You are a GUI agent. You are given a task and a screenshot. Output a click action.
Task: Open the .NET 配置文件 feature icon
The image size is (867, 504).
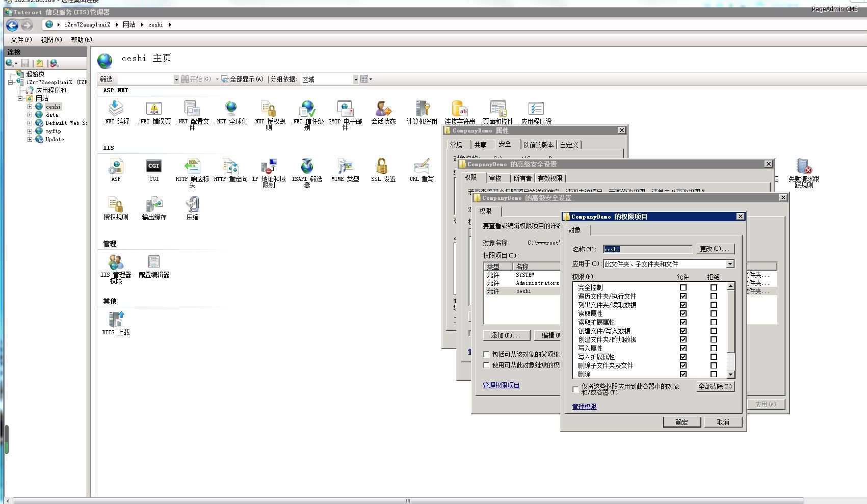[192, 109]
